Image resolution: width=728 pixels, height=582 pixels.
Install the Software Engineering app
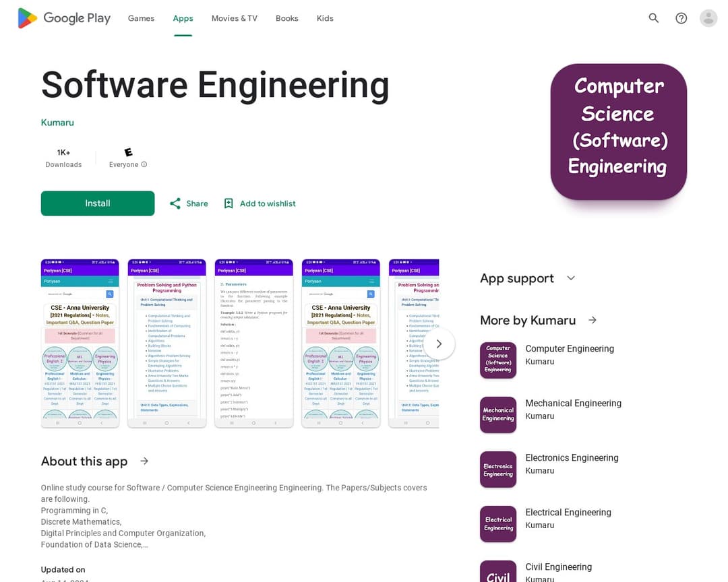(98, 203)
